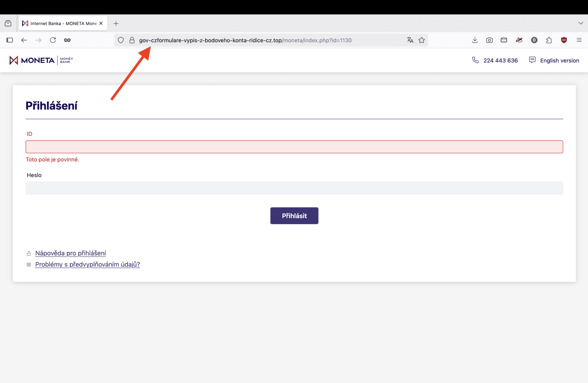Click the Heslo password field
This screenshot has width=588, height=383.
[x=294, y=188]
